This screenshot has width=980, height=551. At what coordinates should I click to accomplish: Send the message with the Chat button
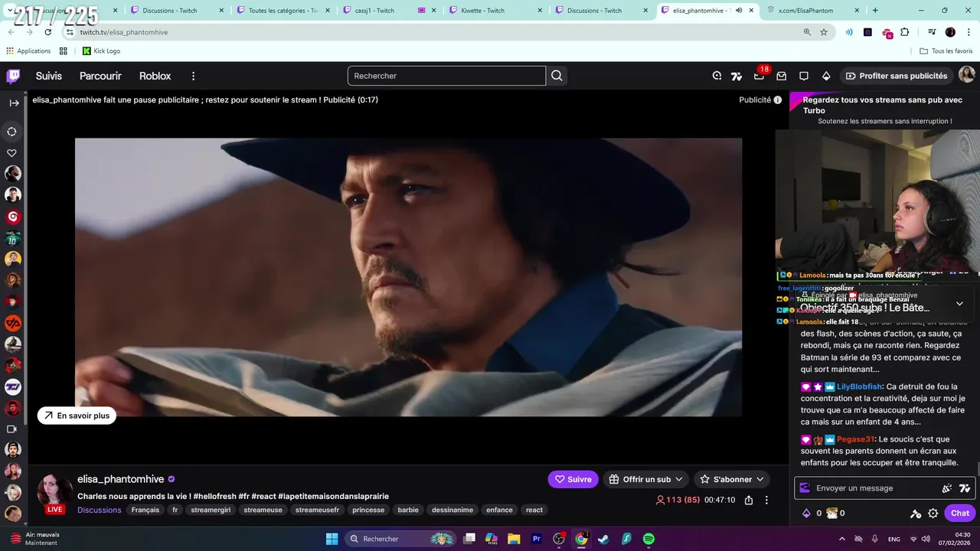pyautogui.click(x=960, y=514)
